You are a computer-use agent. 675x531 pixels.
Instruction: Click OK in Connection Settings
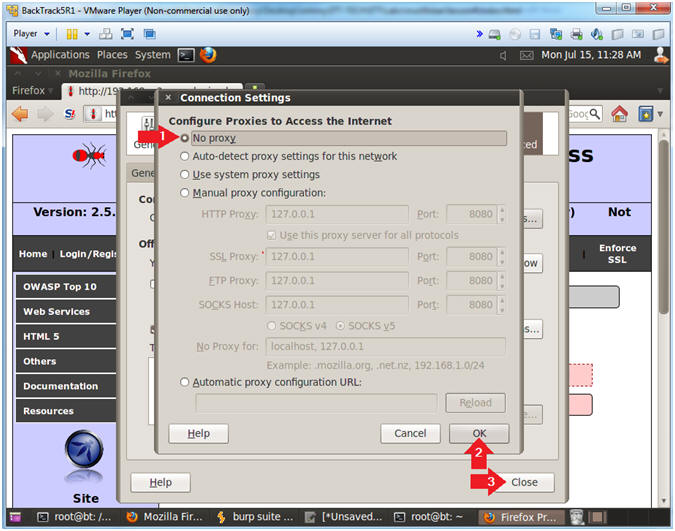[x=479, y=433]
